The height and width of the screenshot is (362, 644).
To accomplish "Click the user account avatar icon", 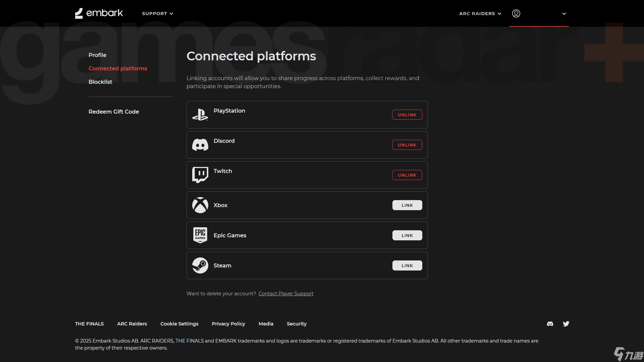I will coord(516,13).
